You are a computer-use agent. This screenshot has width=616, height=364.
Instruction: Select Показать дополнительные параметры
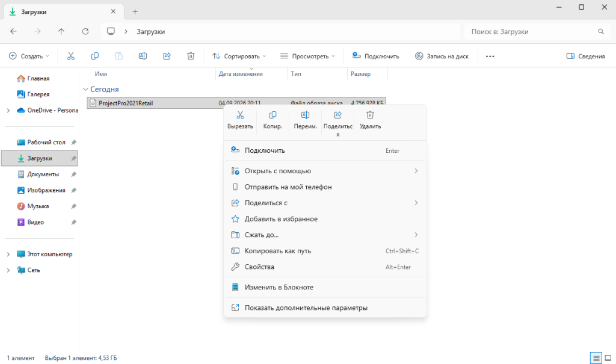325,308
